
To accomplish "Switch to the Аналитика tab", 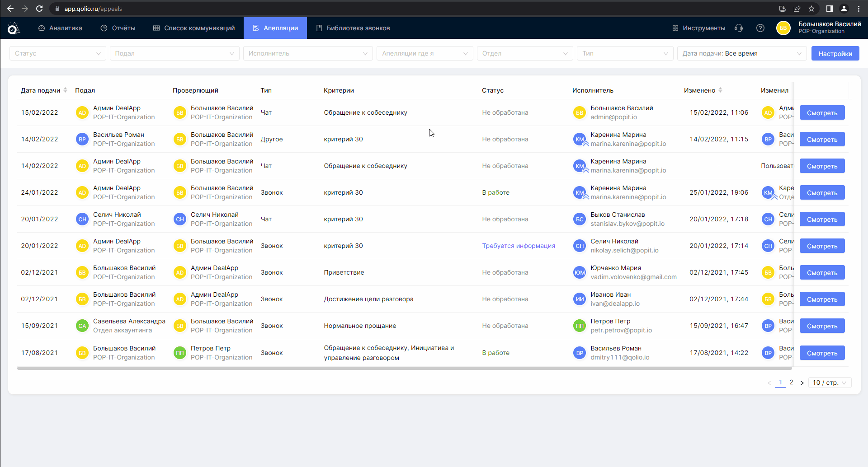I will 60,28.
